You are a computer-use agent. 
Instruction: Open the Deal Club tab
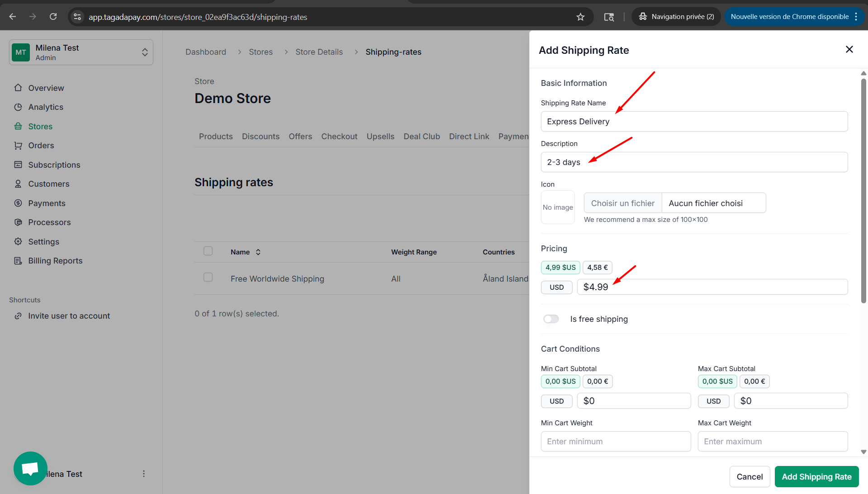pos(422,136)
